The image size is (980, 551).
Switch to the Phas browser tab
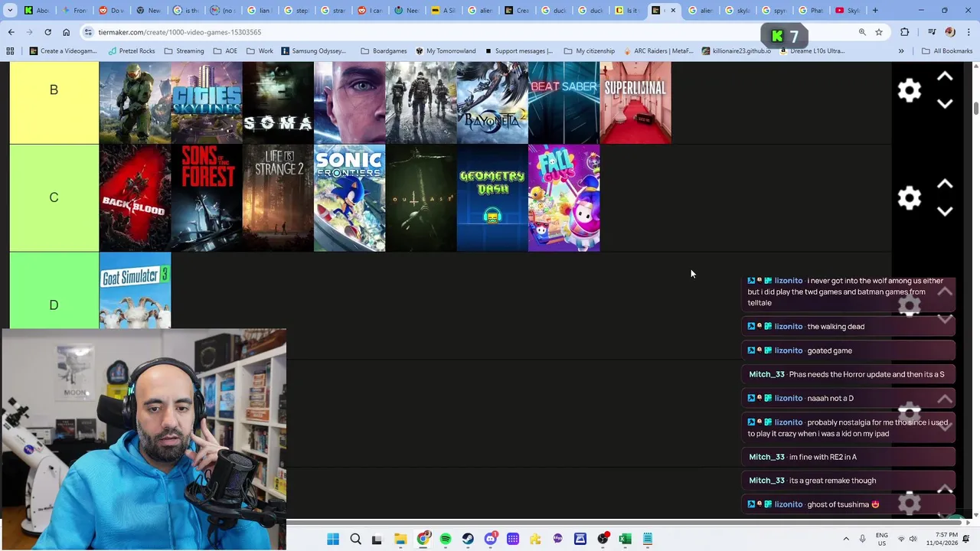pyautogui.click(x=812, y=10)
